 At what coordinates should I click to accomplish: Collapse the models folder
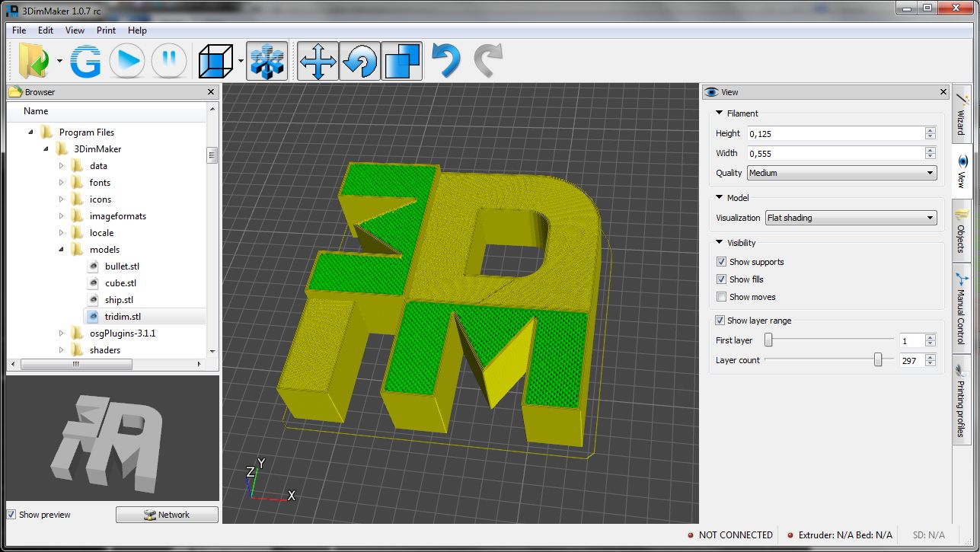(x=62, y=249)
